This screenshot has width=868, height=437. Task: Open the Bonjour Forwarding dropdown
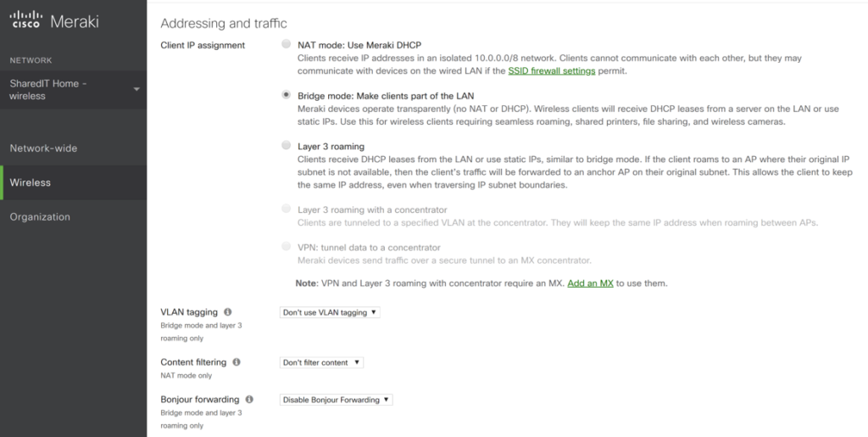pos(336,400)
